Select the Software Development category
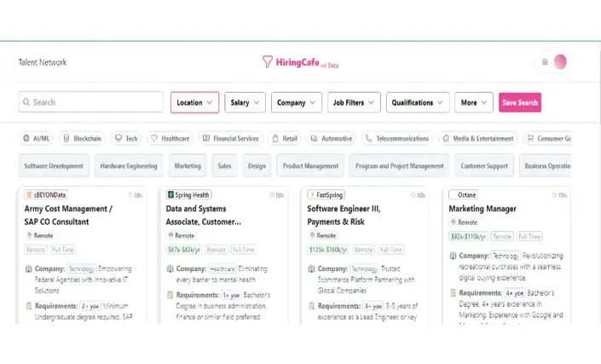The image size is (601, 364). click(54, 165)
